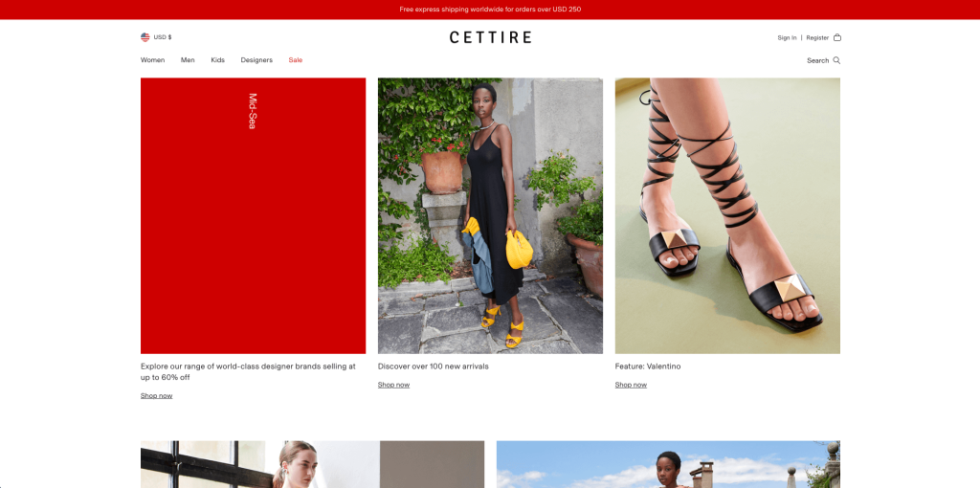Open the red Sale menu item

click(x=296, y=60)
